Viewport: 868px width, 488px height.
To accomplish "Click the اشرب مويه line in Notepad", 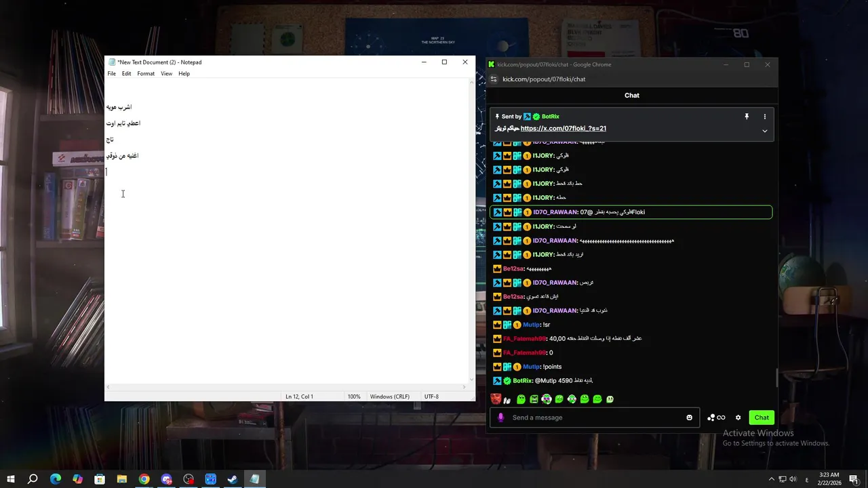I will [x=119, y=107].
